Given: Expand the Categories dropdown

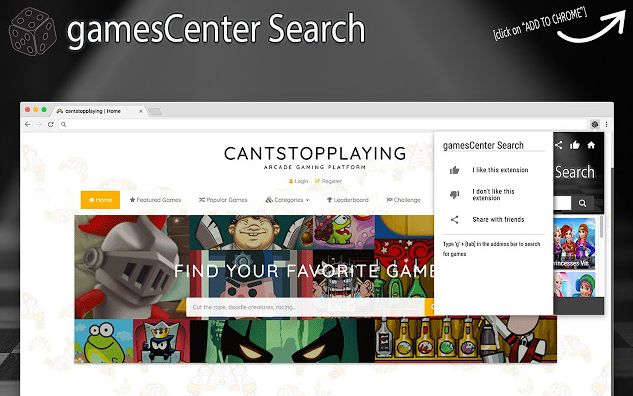Looking at the screenshot, I should pyautogui.click(x=287, y=200).
